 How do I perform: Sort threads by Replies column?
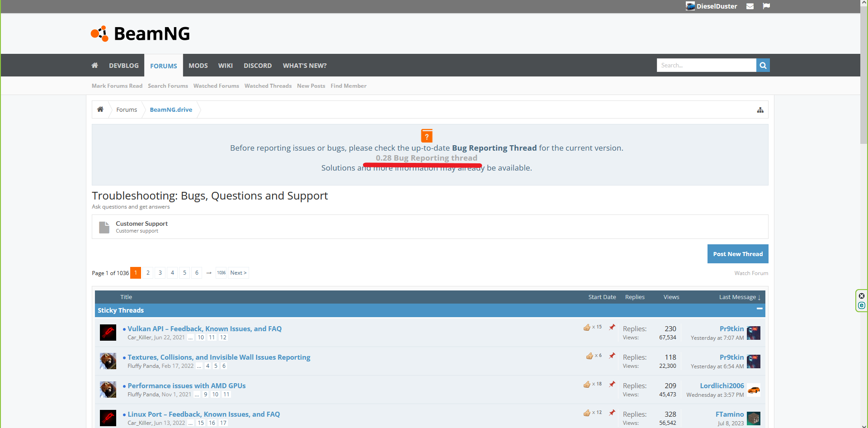click(635, 297)
